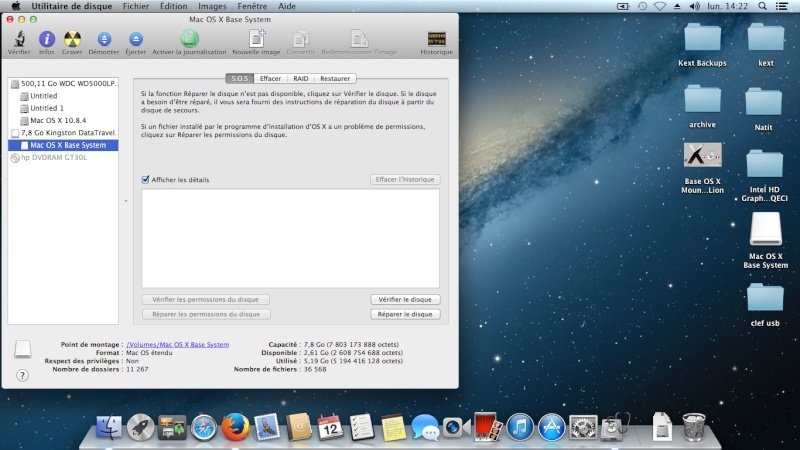Select the Untitled 1 volume
This screenshot has width=800, height=450.
click(63, 108)
